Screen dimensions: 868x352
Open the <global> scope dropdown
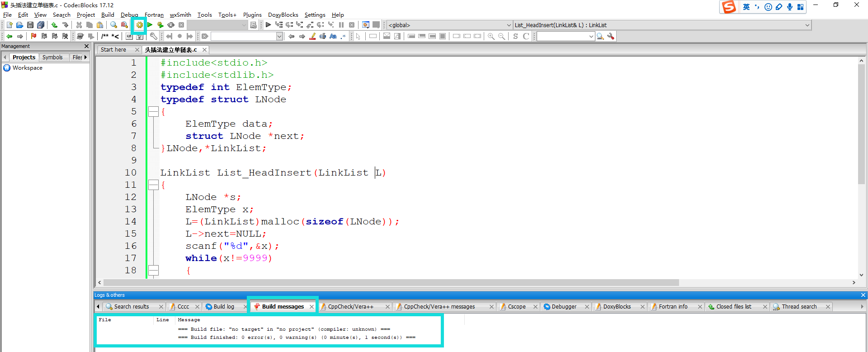coord(449,25)
